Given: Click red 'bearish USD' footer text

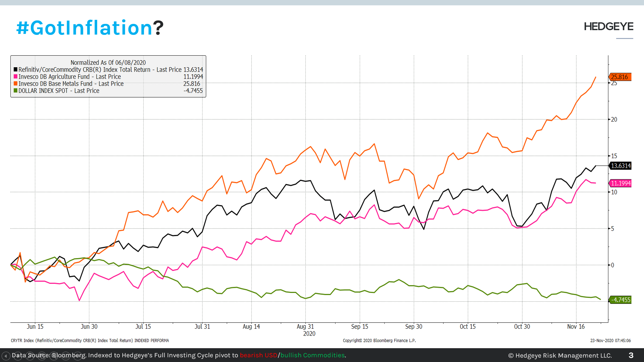Looking at the screenshot, I should pyautogui.click(x=258, y=355).
